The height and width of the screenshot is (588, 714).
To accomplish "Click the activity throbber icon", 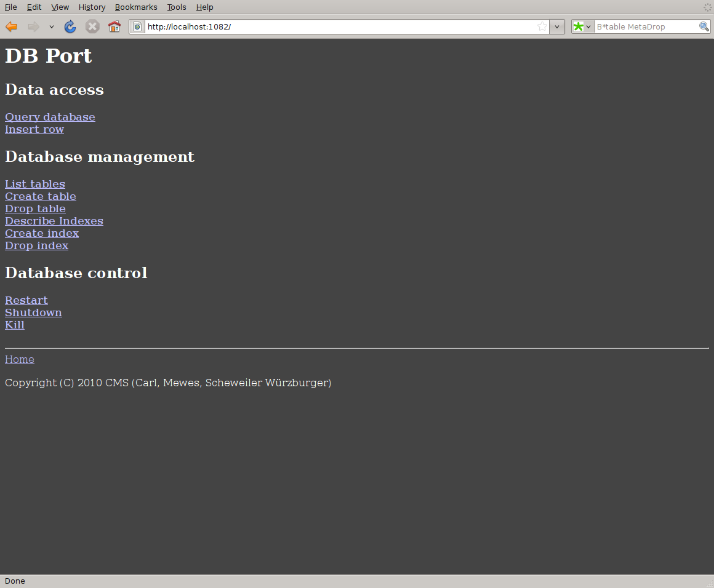I will pyautogui.click(x=707, y=7).
